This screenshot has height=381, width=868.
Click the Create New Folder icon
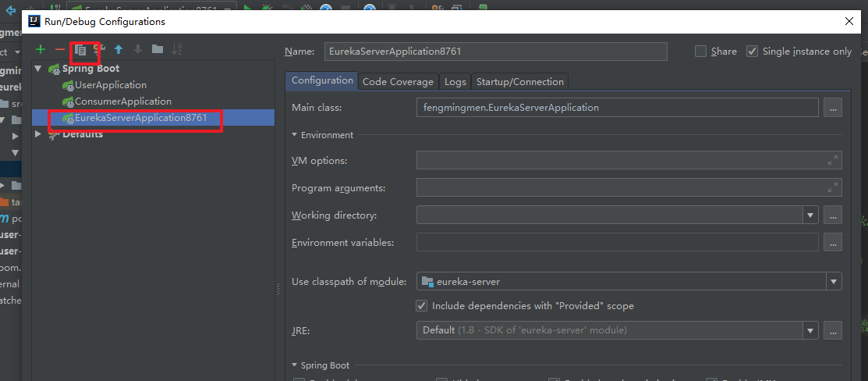tap(158, 49)
